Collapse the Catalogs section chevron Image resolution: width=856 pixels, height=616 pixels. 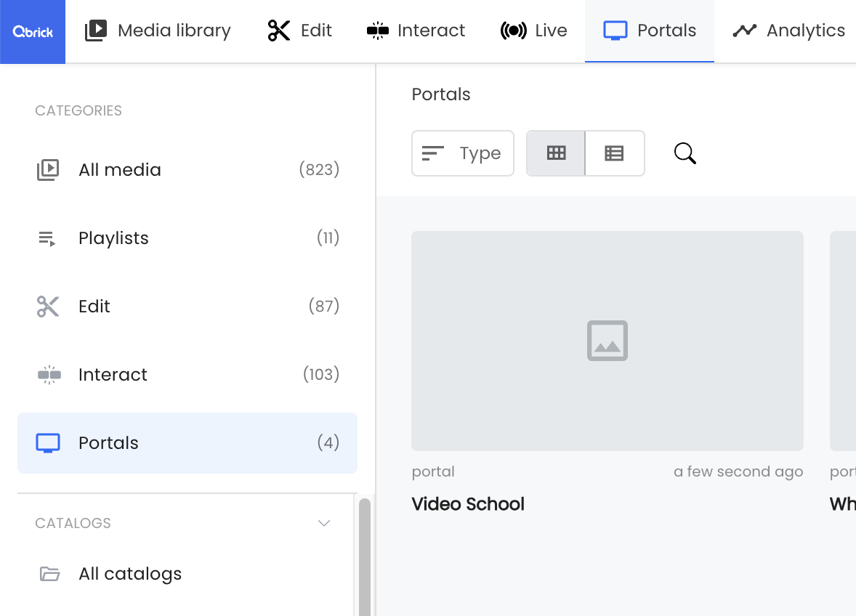tap(324, 523)
